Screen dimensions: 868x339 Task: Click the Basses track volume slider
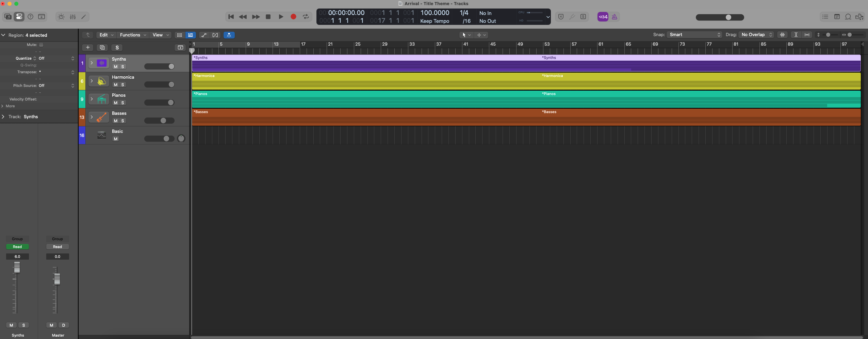click(x=159, y=121)
